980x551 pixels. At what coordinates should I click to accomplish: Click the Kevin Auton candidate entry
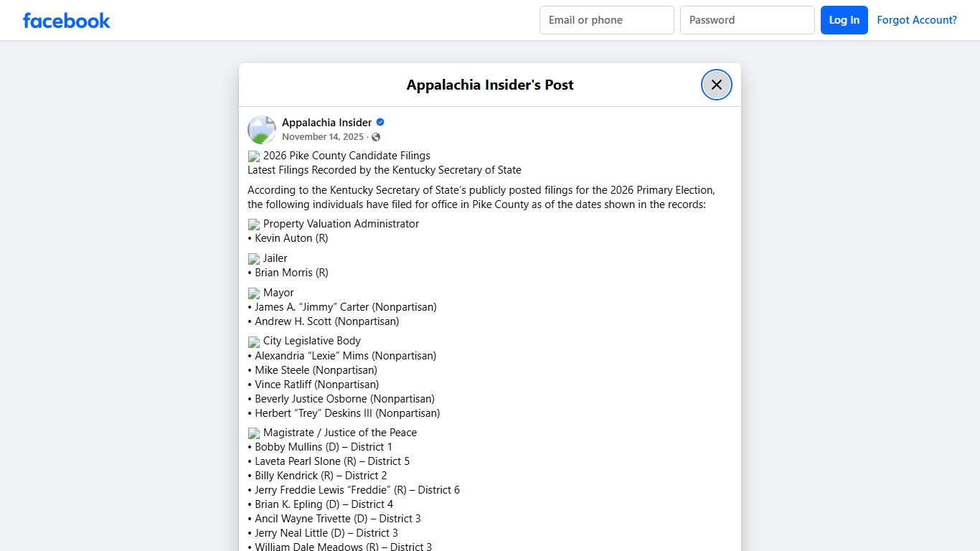288,238
